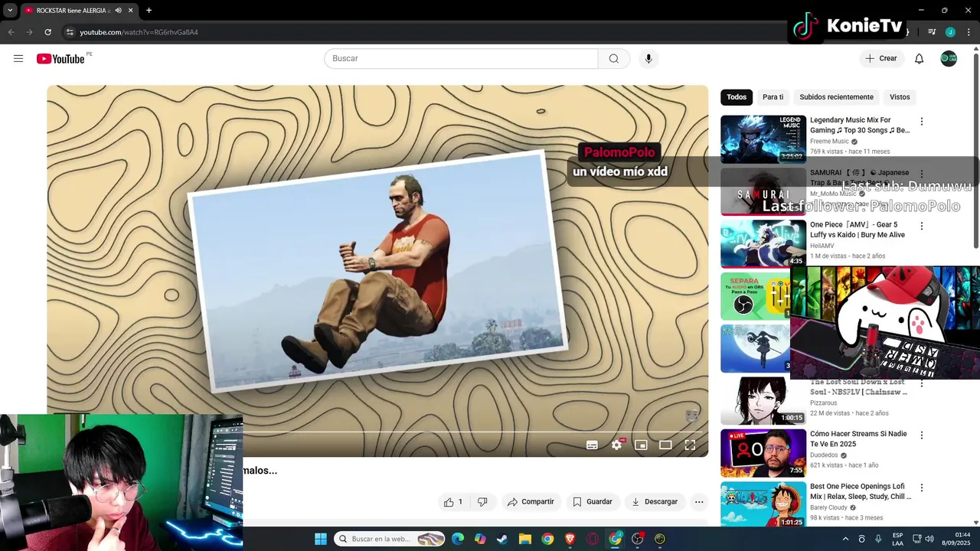Image resolution: width=980 pixels, height=551 pixels.
Task: Select the Para ti filter chip
Action: [x=773, y=97]
